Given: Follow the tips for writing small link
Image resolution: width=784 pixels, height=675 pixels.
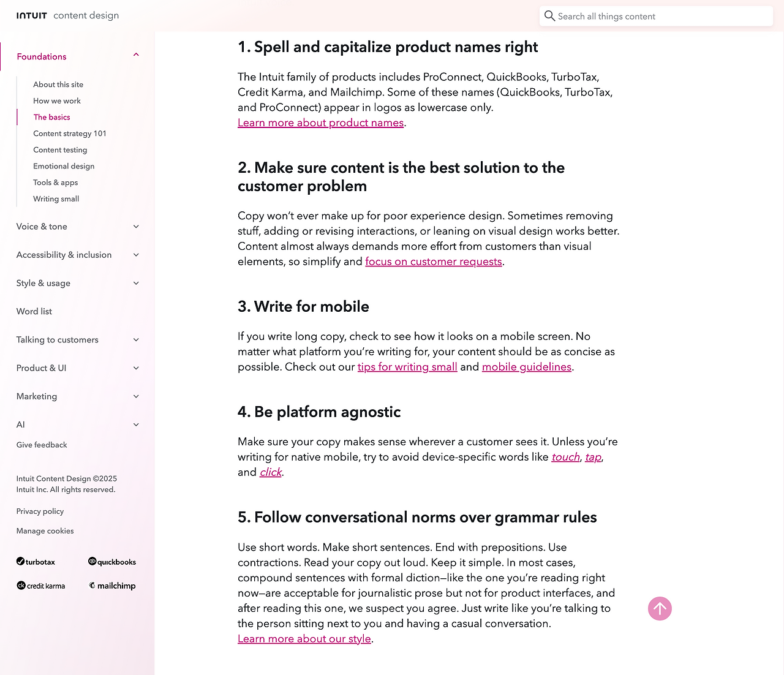Looking at the screenshot, I should [407, 366].
